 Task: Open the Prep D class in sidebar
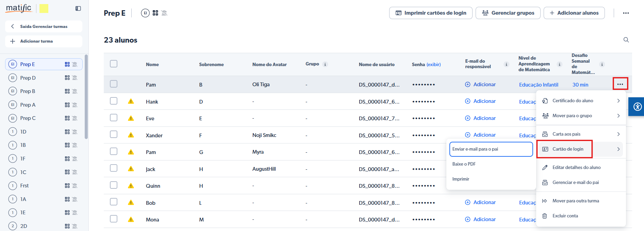28,78
